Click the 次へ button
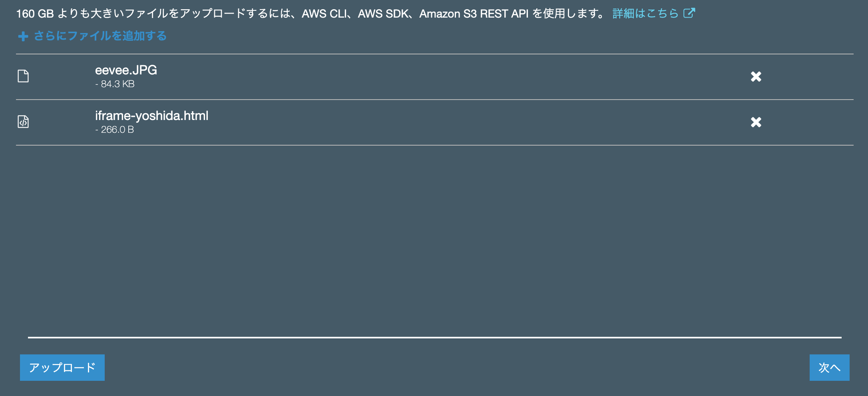868x396 pixels. [830, 368]
